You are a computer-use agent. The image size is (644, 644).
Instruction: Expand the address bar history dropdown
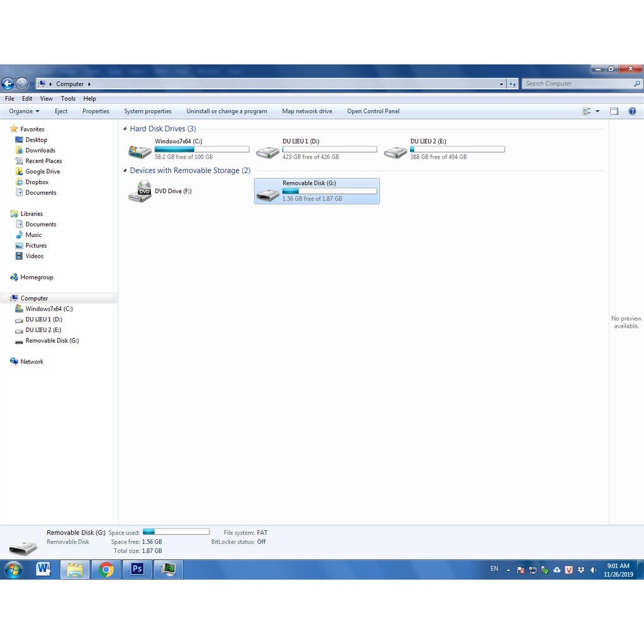[x=501, y=84]
